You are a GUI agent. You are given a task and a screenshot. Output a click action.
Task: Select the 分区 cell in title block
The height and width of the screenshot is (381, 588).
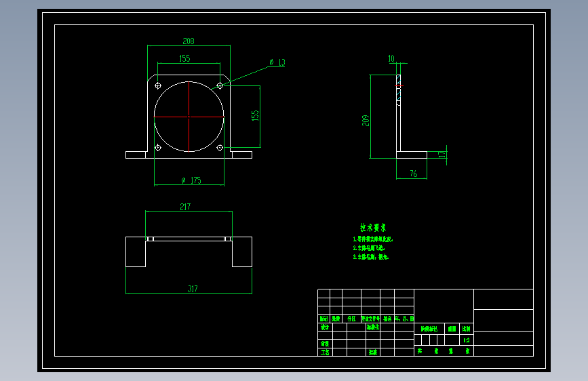click(351, 319)
